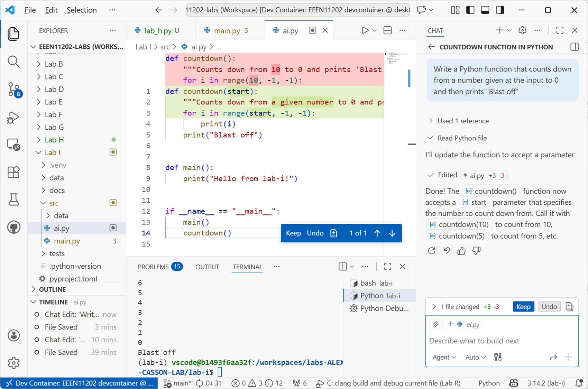This screenshot has height=389, width=588.
Task: Click Keep in the editor diff toolbar
Action: (293, 233)
